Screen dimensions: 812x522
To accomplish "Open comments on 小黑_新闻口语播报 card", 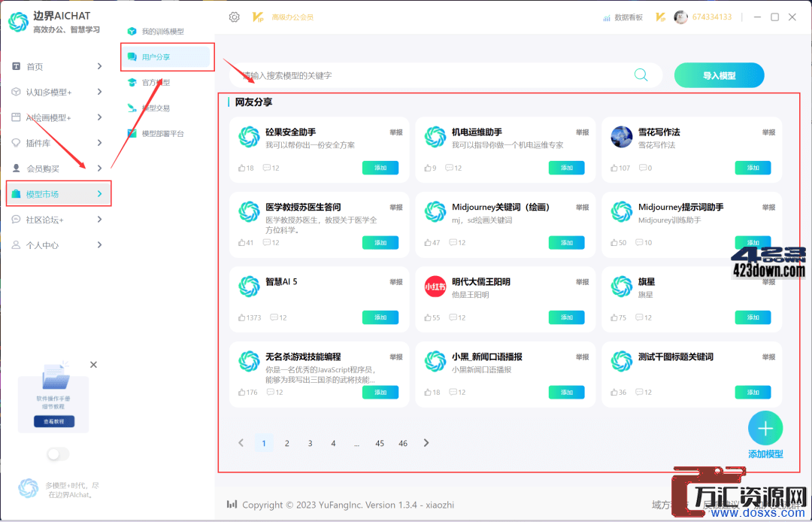I will pos(457,392).
